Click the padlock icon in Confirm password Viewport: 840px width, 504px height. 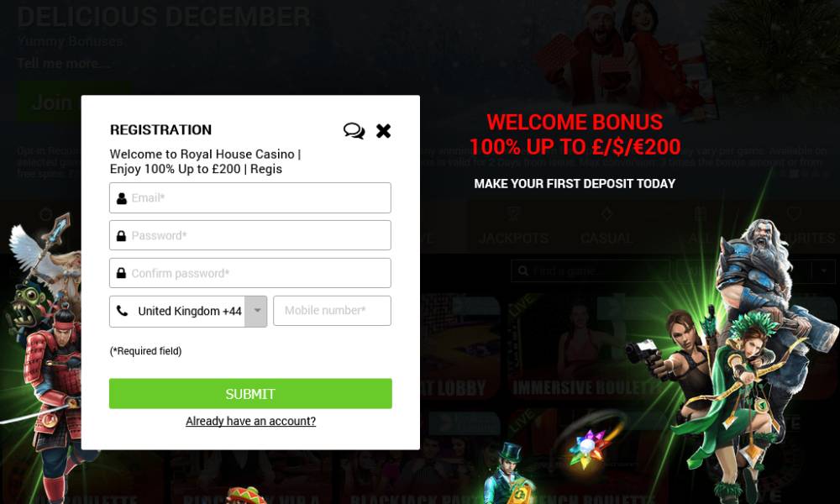pyautogui.click(x=121, y=273)
